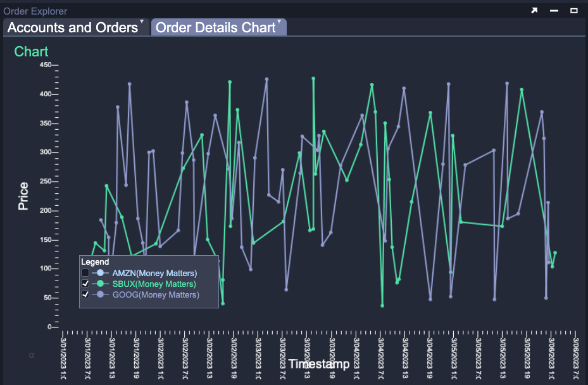Click the Timestamp axis title
This screenshot has width=588, height=385.
319,364
